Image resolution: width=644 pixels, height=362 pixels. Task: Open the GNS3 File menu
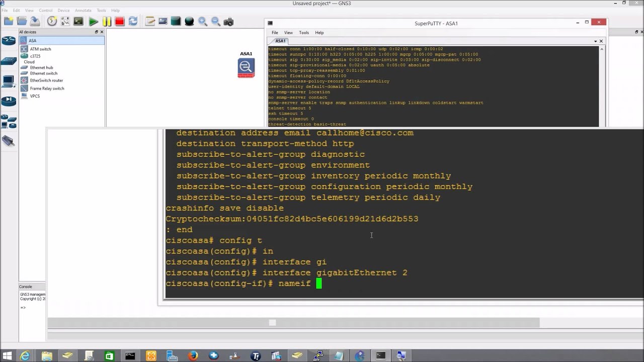[x=5, y=10]
